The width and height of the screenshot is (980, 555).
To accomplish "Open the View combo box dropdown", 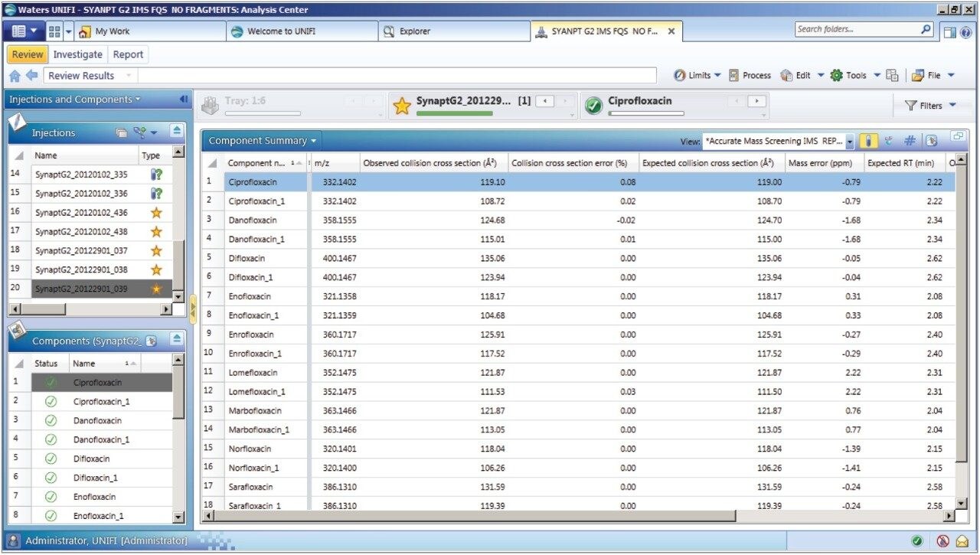I will tap(850, 142).
